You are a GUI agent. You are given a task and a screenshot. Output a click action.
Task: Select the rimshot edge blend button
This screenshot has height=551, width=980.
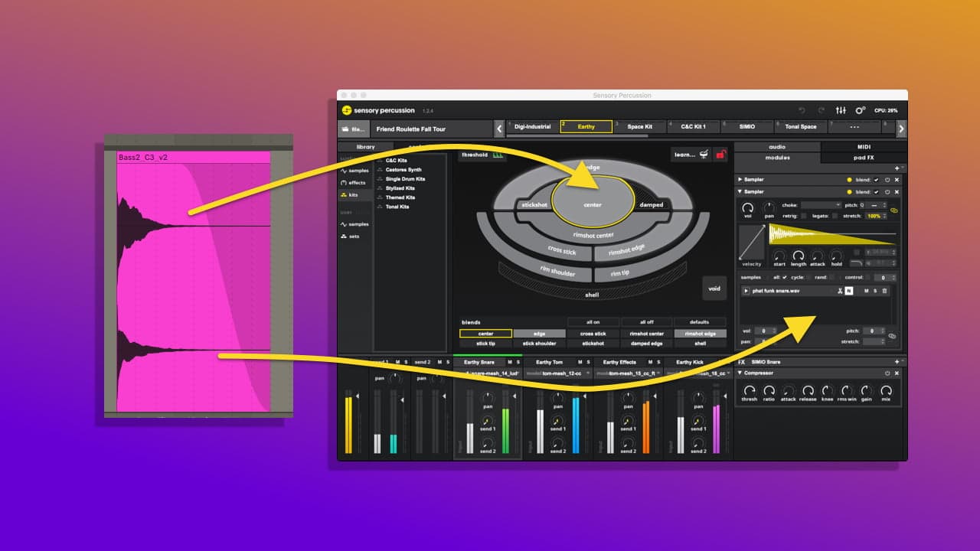click(x=700, y=334)
